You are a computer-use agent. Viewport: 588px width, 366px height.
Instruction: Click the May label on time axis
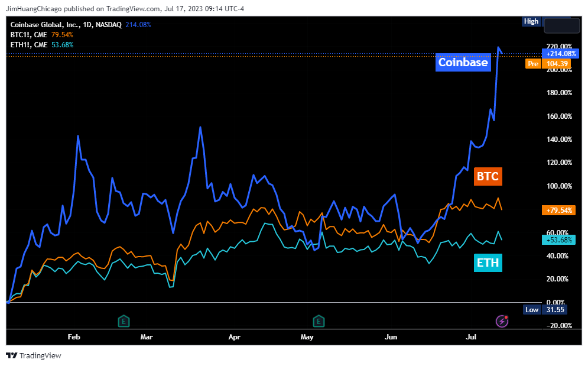[x=307, y=337]
